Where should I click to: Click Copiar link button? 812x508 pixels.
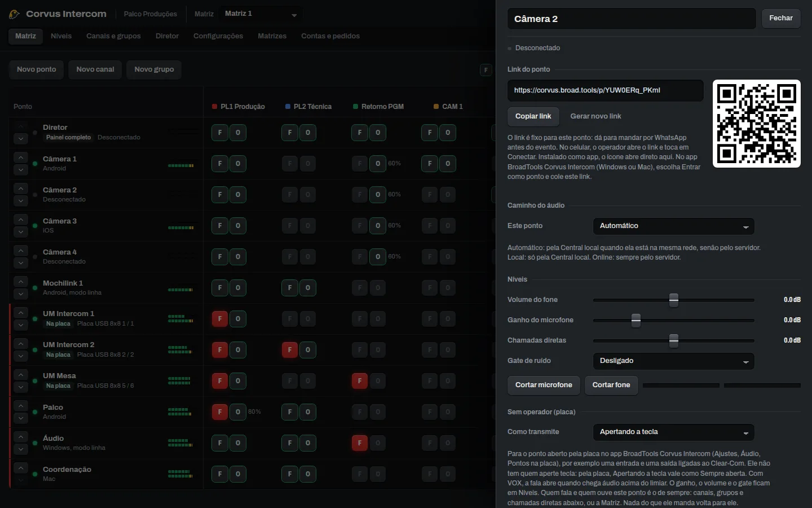point(533,116)
